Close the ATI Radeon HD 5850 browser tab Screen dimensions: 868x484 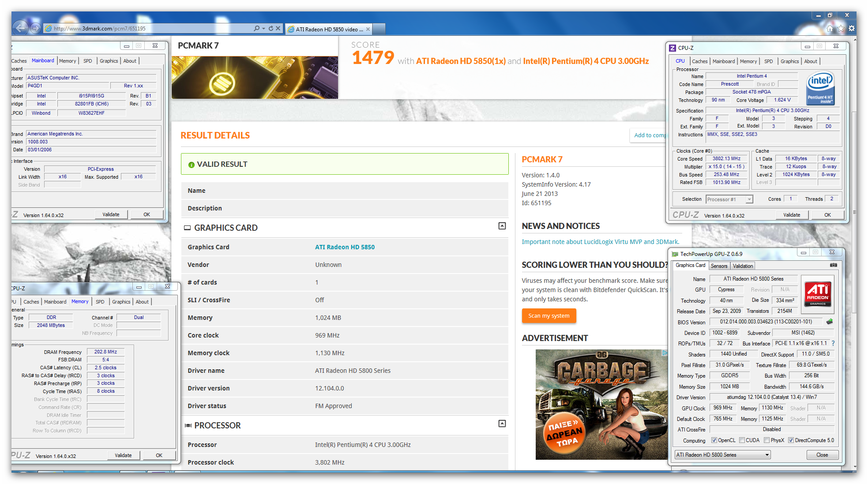point(368,29)
